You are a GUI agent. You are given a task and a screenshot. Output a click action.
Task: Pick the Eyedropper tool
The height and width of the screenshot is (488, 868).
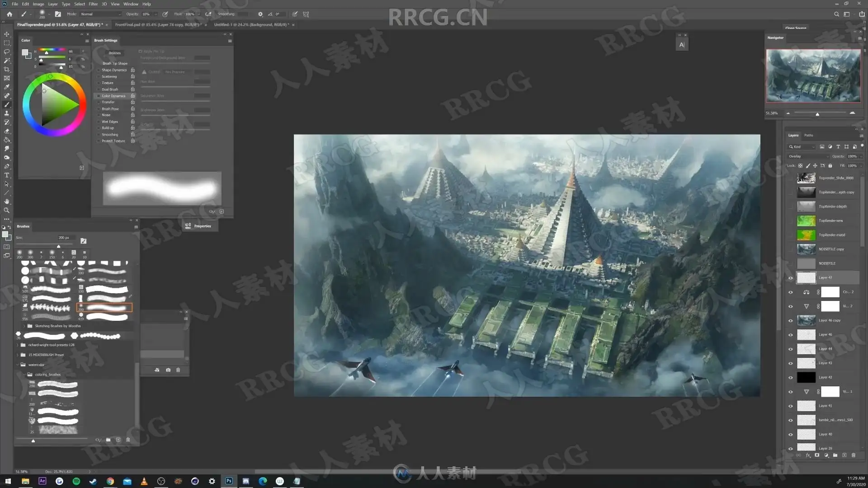[7, 87]
